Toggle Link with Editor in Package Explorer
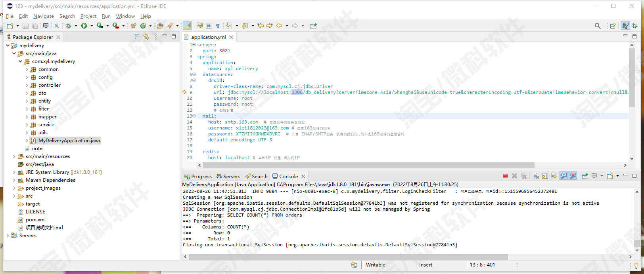 [x=146, y=37]
